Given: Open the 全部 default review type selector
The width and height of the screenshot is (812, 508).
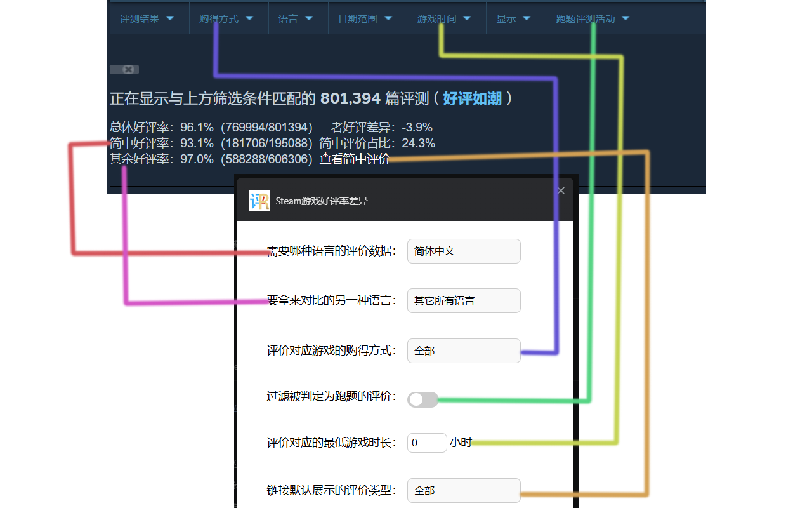Looking at the screenshot, I should 464,490.
